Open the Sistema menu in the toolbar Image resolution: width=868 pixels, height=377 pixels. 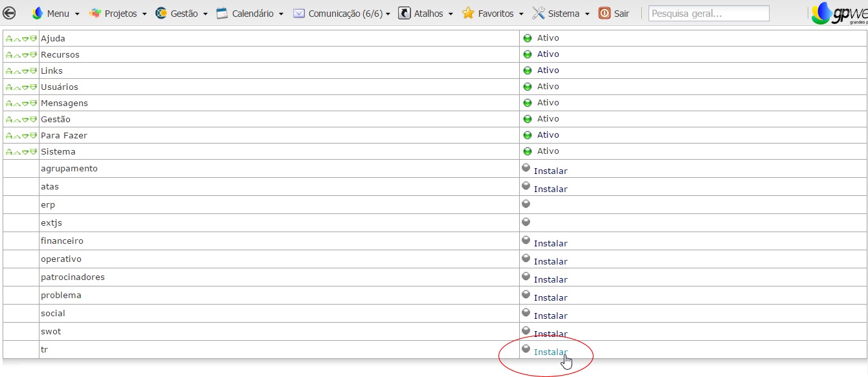tap(561, 14)
